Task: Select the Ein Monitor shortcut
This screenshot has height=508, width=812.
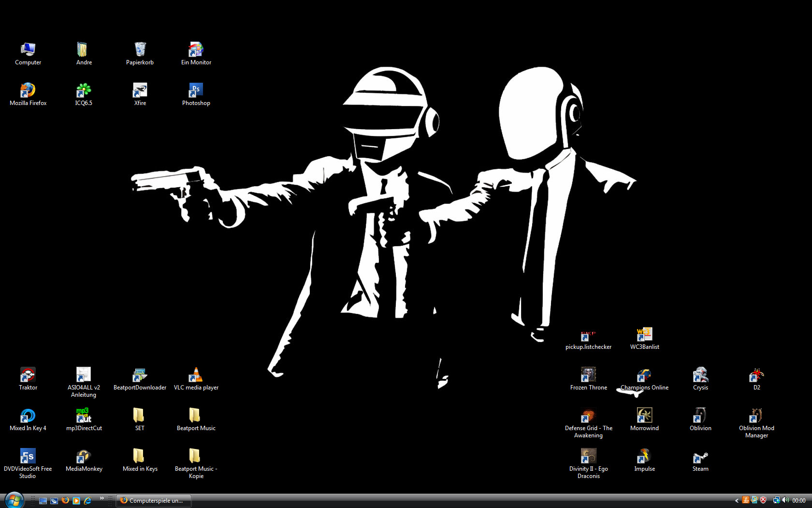Action: tap(196, 54)
